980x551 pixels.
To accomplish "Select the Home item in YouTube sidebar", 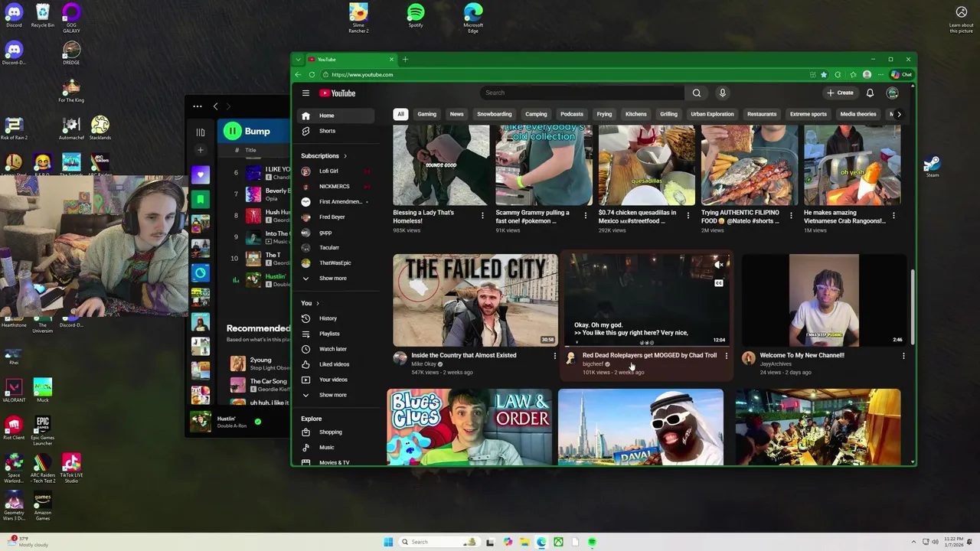I will tap(335, 116).
